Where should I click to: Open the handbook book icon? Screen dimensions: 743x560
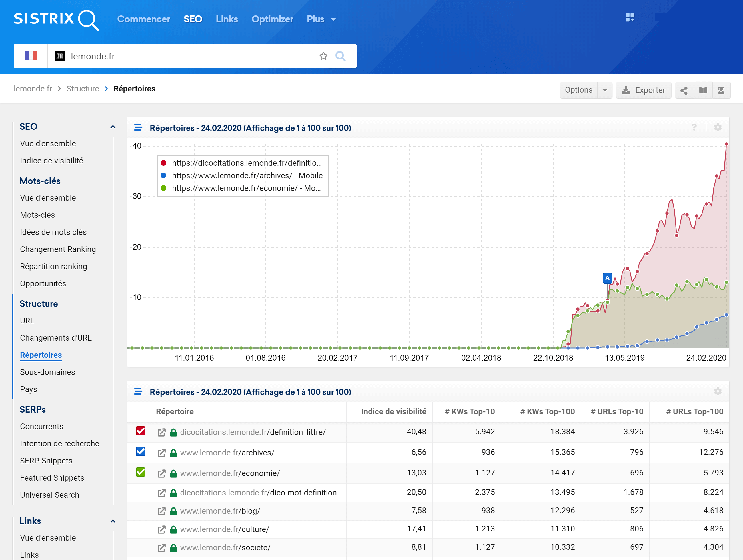click(x=703, y=90)
